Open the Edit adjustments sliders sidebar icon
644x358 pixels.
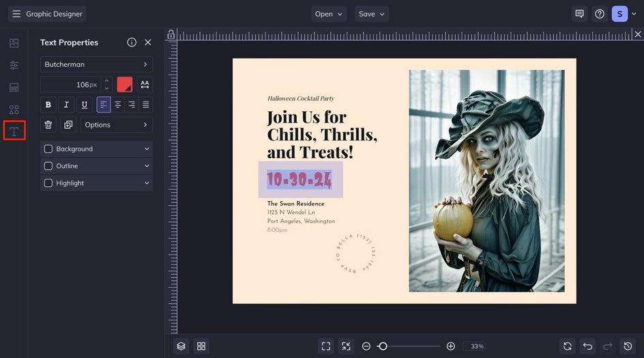pos(14,65)
